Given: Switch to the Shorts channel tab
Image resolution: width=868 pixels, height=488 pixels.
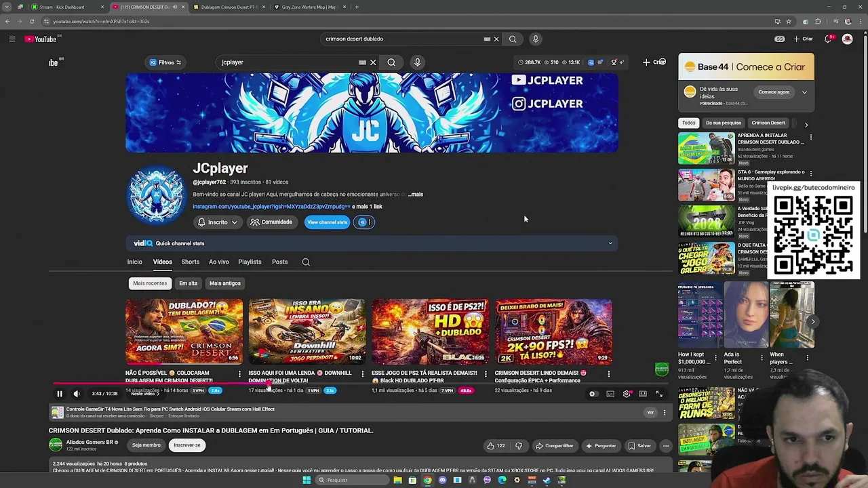Looking at the screenshot, I should click(x=190, y=262).
